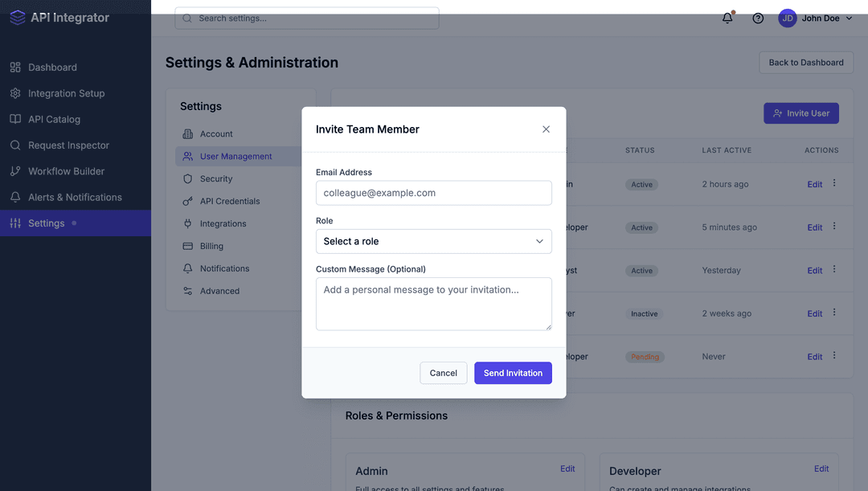Click the Back to Dashboard button
The width and height of the screenshot is (868, 491).
click(805, 62)
